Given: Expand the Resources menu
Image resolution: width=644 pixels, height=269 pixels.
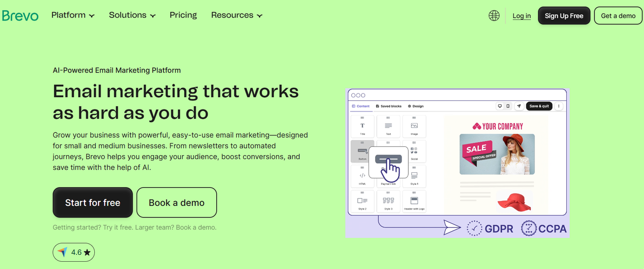Looking at the screenshot, I should click(x=237, y=15).
